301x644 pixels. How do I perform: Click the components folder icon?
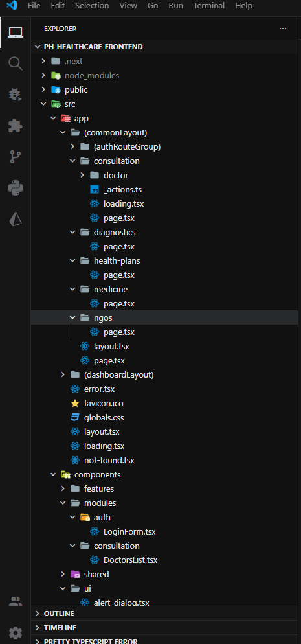(65, 475)
